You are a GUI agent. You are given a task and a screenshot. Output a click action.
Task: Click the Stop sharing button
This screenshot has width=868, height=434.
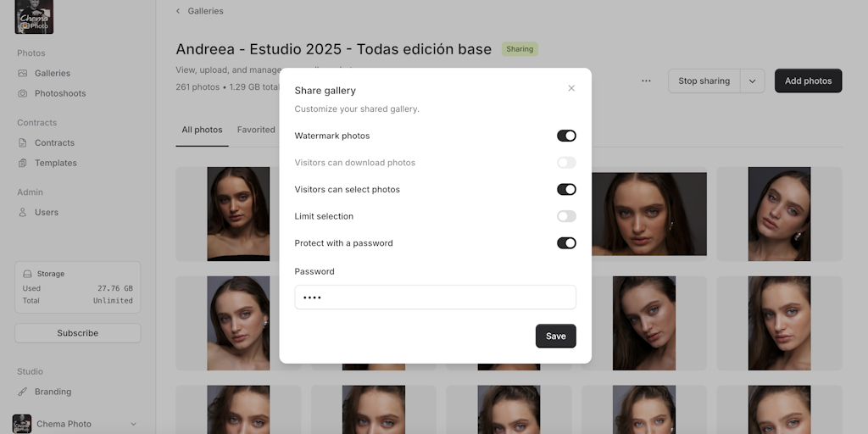click(704, 81)
